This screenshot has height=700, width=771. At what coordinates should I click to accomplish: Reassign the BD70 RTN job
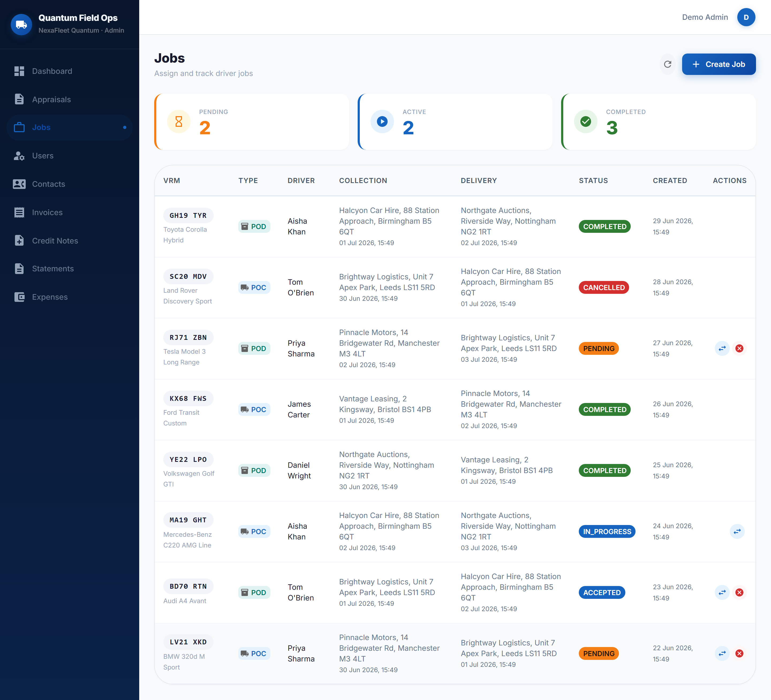(x=722, y=592)
